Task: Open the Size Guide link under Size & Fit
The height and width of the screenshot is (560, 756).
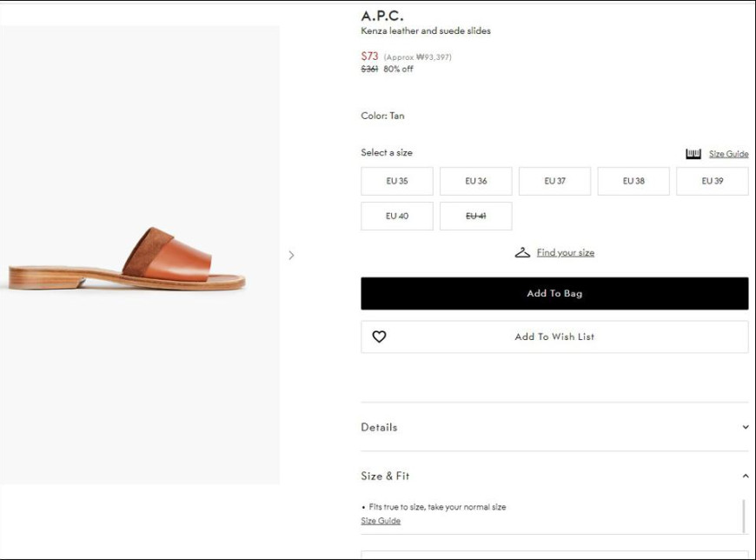Action: point(381,521)
